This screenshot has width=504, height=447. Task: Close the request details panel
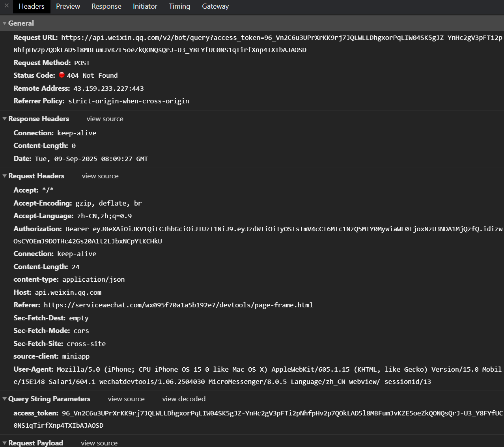(x=7, y=6)
